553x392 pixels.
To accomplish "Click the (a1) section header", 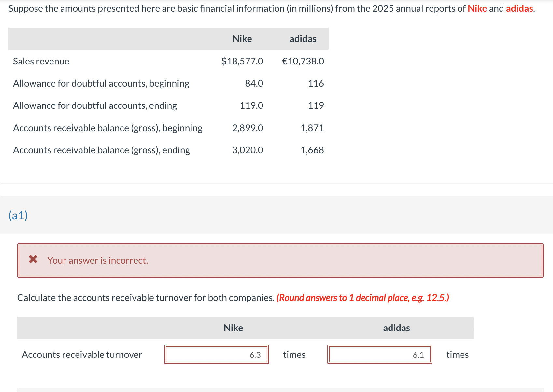I will 18,215.
